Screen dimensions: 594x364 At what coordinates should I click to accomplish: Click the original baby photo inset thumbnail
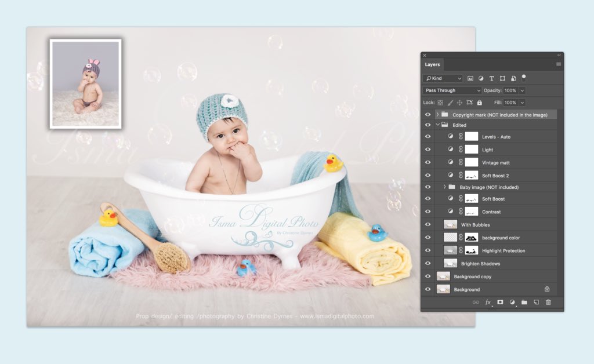[86, 83]
